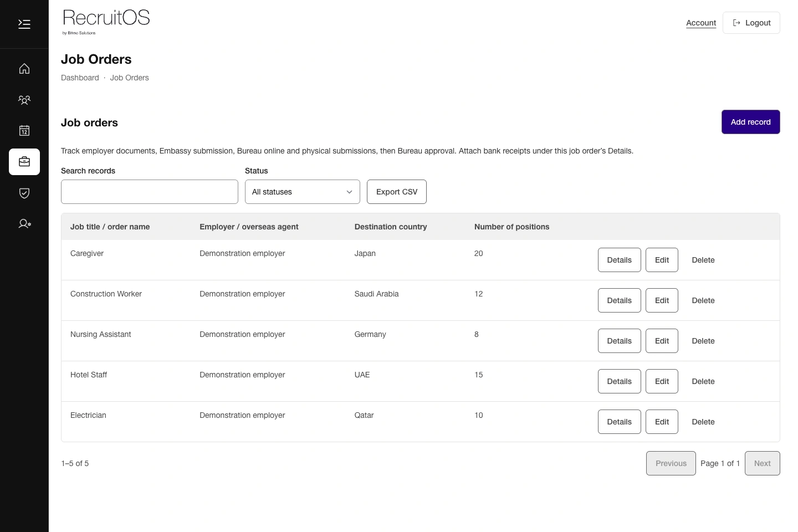Edit the Nursing Assistant order
798x532 pixels.
click(662, 341)
